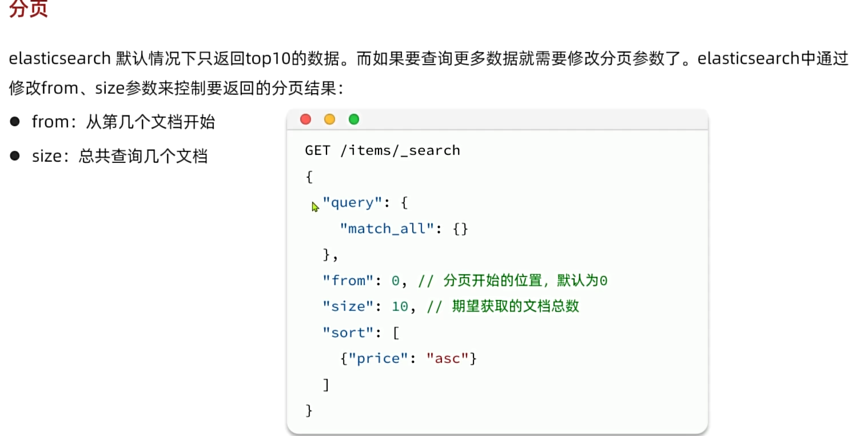The width and height of the screenshot is (868, 436).
Task: Click the final closing curly brace in code
Action: click(309, 410)
